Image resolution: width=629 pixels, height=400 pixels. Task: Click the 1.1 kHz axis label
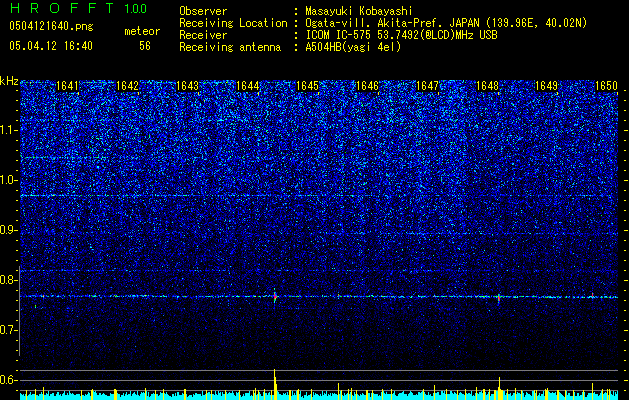coord(8,130)
